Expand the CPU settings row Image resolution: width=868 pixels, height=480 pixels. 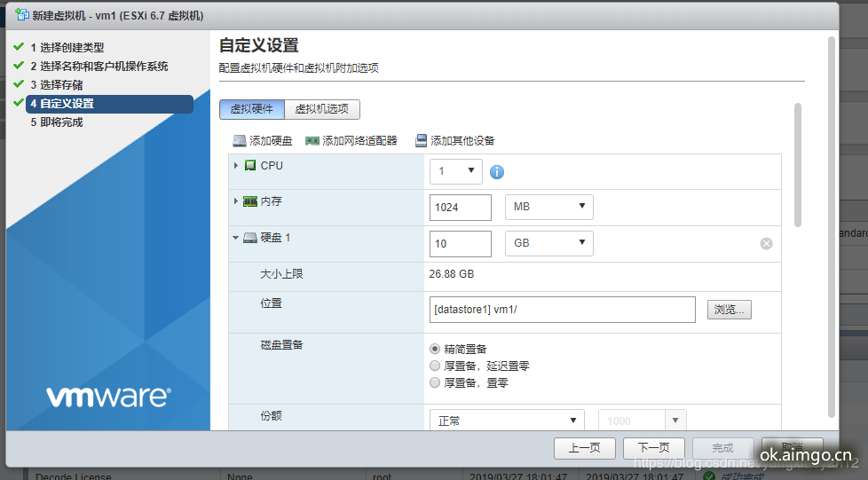coord(236,166)
